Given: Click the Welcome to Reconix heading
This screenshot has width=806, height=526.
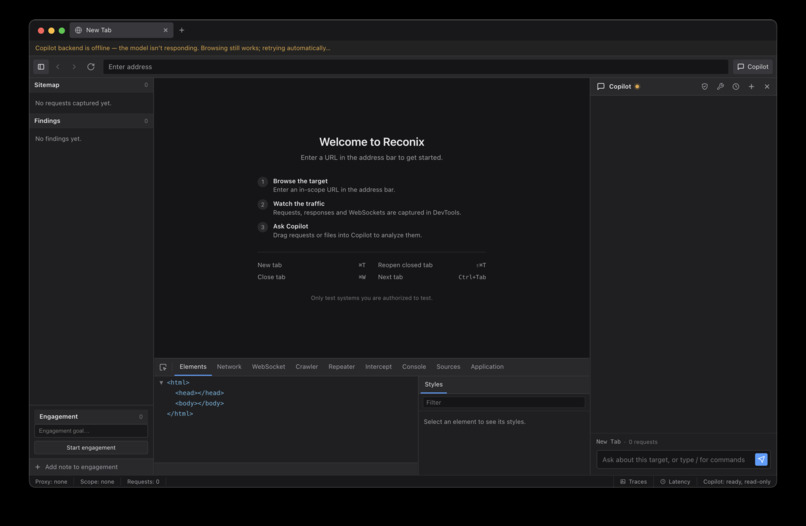Looking at the screenshot, I should click(372, 142).
